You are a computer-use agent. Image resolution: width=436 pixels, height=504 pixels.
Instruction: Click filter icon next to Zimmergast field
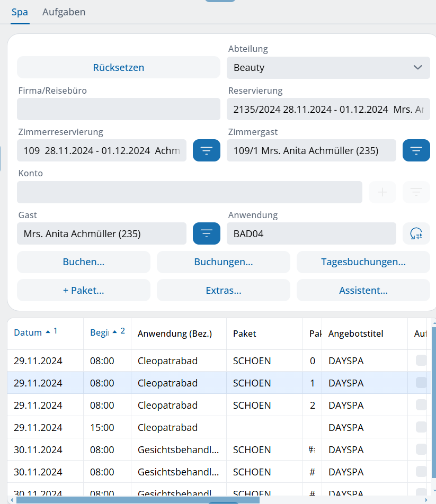click(416, 150)
